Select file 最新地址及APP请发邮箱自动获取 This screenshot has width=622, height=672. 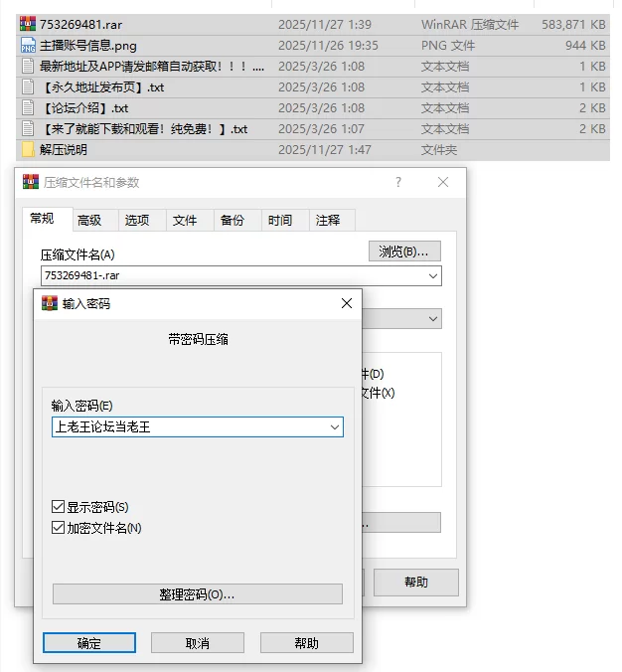pyautogui.click(x=152, y=67)
